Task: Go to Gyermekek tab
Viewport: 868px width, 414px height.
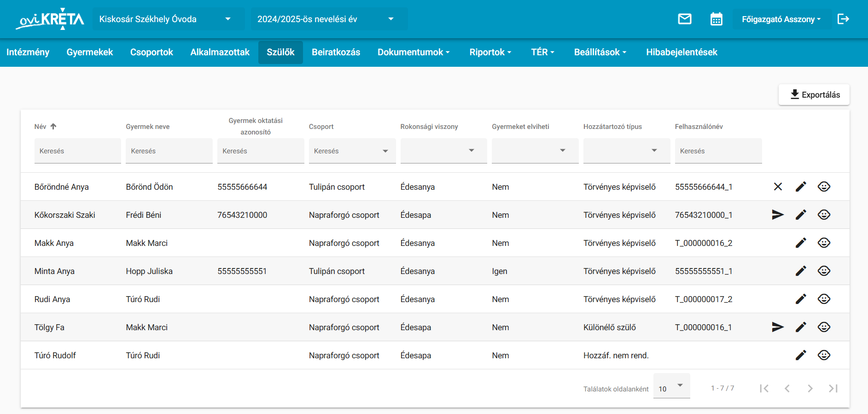Action: (90, 52)
